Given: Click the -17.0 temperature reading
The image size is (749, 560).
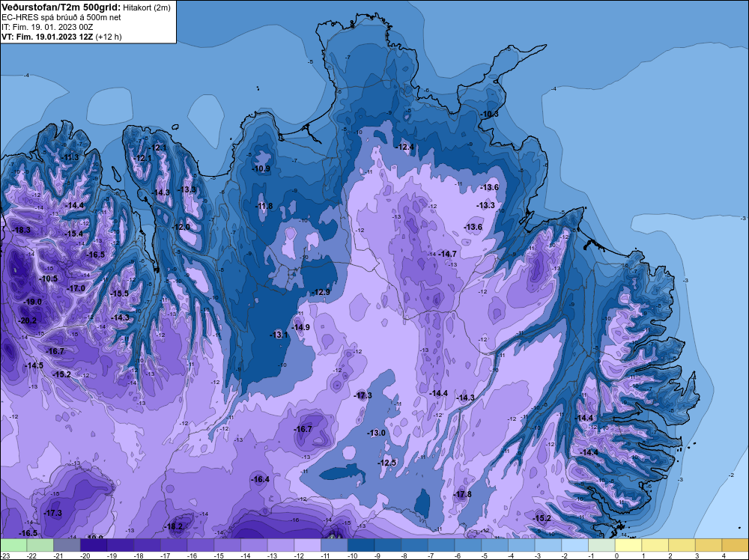Looking at the screenshot, I should 76,288.
